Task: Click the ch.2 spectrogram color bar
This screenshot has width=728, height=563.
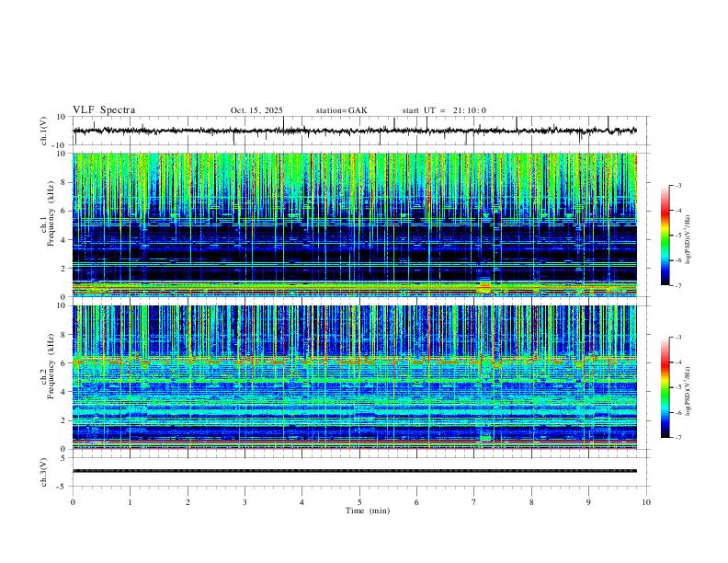Action: coord(665,387)
